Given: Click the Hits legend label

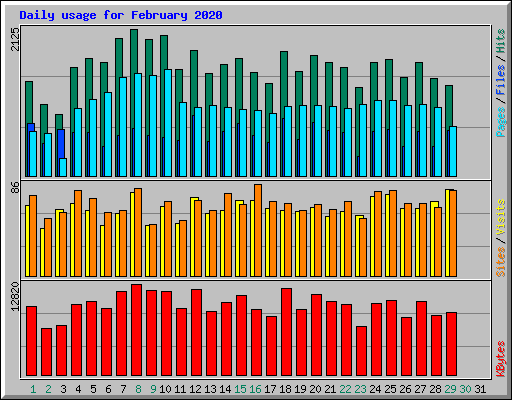Looking at the screenshot, I should pyautogui.click(x=501, y=41).
